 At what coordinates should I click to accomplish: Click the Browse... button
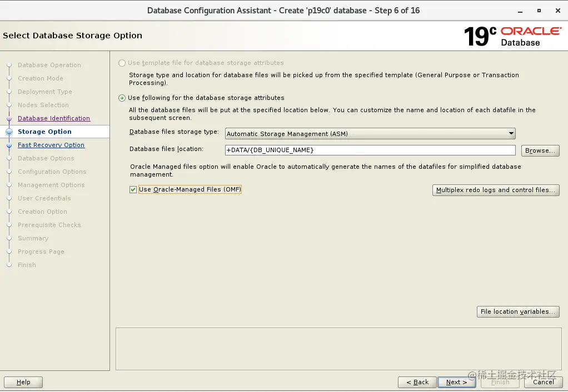pos(540,150)
